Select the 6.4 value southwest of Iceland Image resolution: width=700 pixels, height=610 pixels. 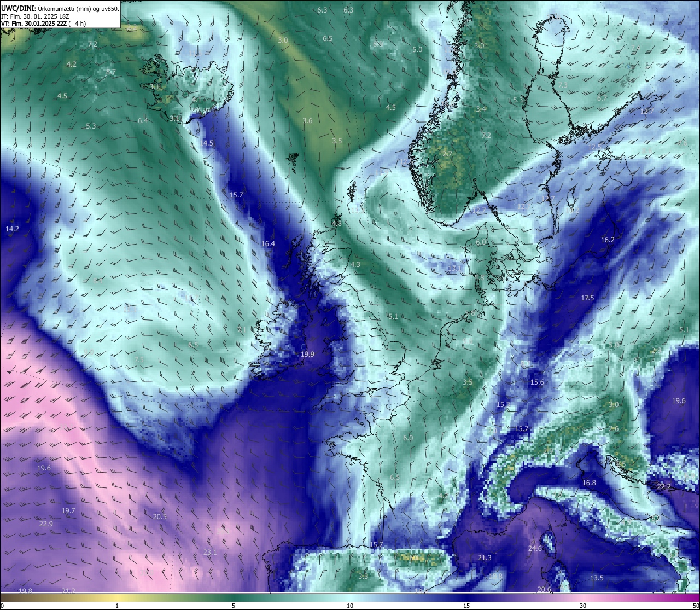click(x=143, y=120)
